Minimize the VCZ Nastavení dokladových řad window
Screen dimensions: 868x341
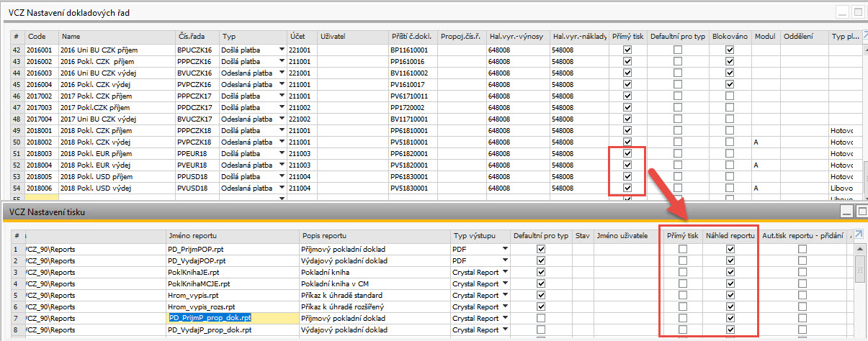point(843,12)
